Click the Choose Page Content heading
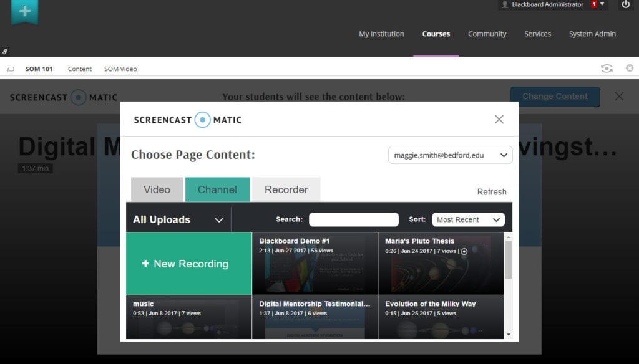The image size is (639, 364). click(193, 155)
